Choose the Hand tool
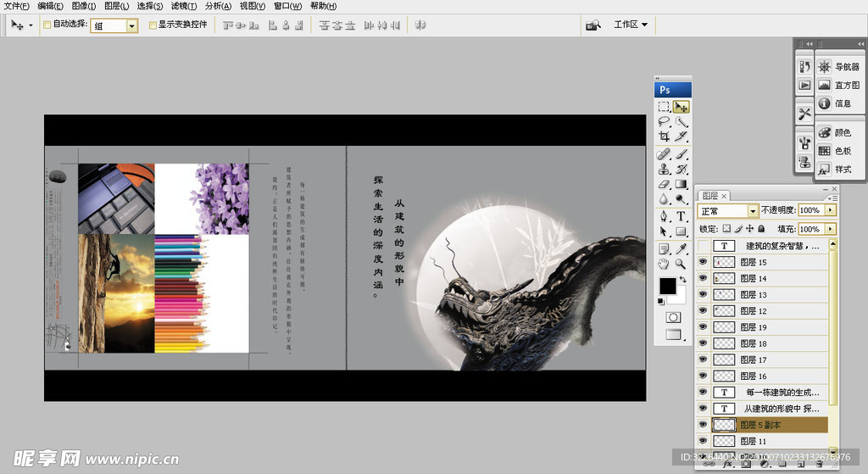This screenshot has height=474, width=868. 665,264
